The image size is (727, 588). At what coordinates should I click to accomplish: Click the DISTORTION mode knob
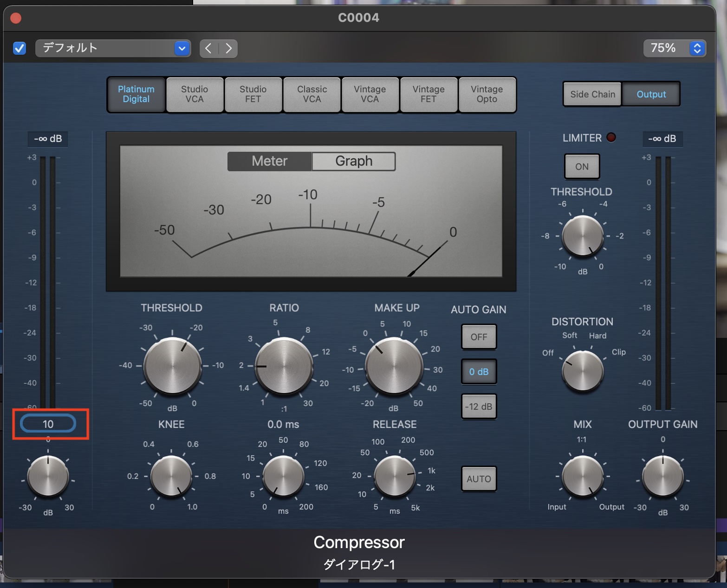point(583,371)
